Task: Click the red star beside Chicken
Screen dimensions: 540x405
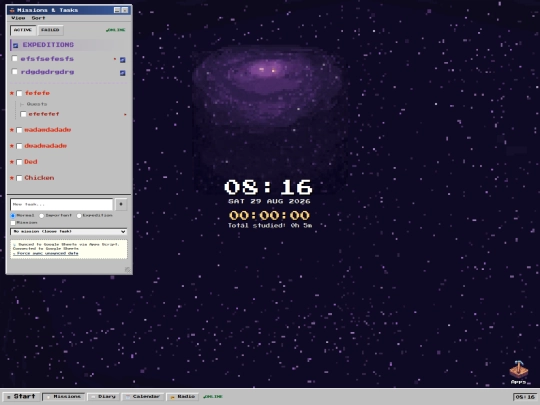Action: coord(12,178)
